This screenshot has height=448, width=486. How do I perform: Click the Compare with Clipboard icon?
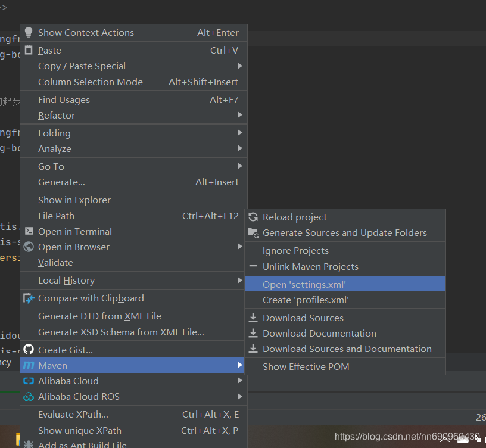pos(29,298)
